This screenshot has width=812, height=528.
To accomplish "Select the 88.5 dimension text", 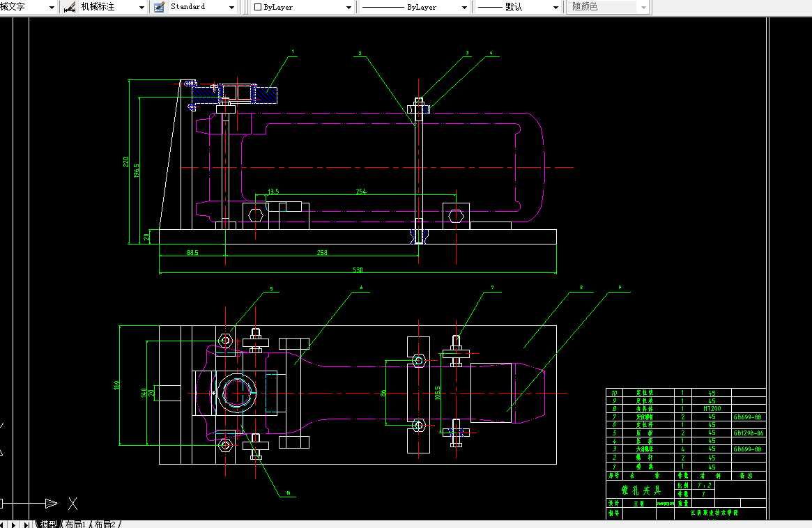I will tap(192, 253).
